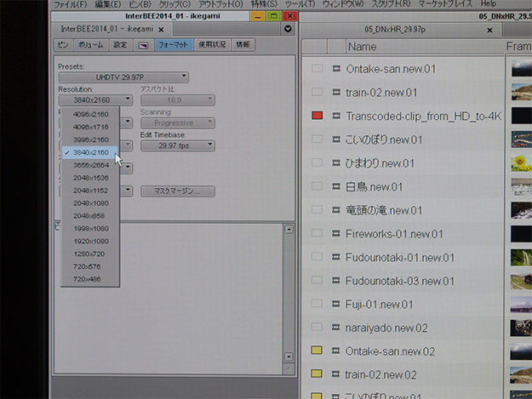This screenshot has width=532, height=399.
Task: Select 1920x1080 in the resolution list
Action: pyautogui.click(x=90, y=241)
